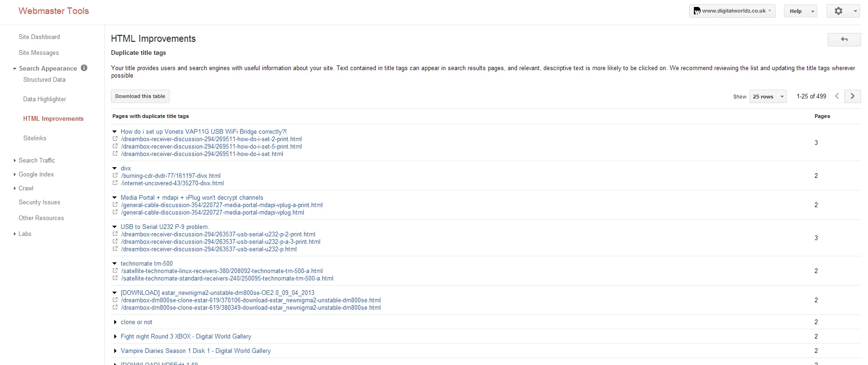Open external link icon for 269511-how-do-i-set-5-print.html

click(115, 146)
